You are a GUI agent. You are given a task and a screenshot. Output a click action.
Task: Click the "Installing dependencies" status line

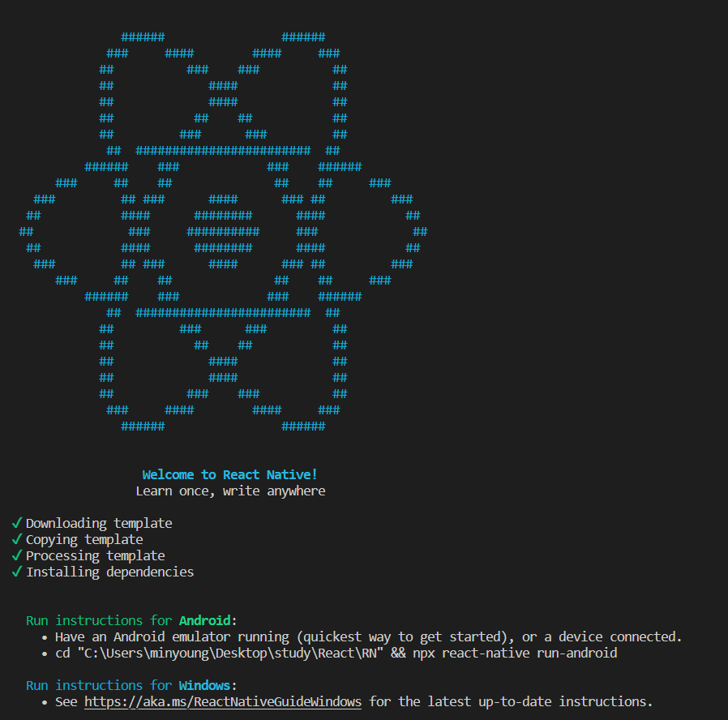click(x=109, y=572)
